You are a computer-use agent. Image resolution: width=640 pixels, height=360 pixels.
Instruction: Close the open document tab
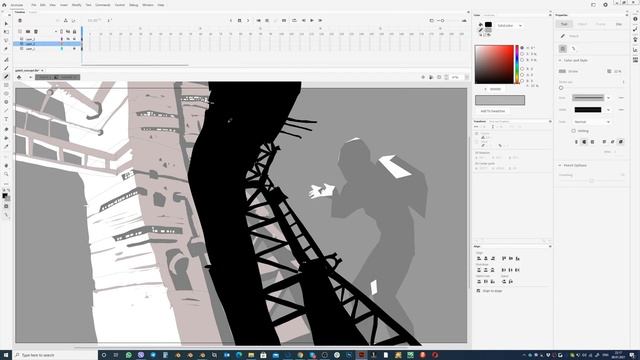(x=42, y=70)
